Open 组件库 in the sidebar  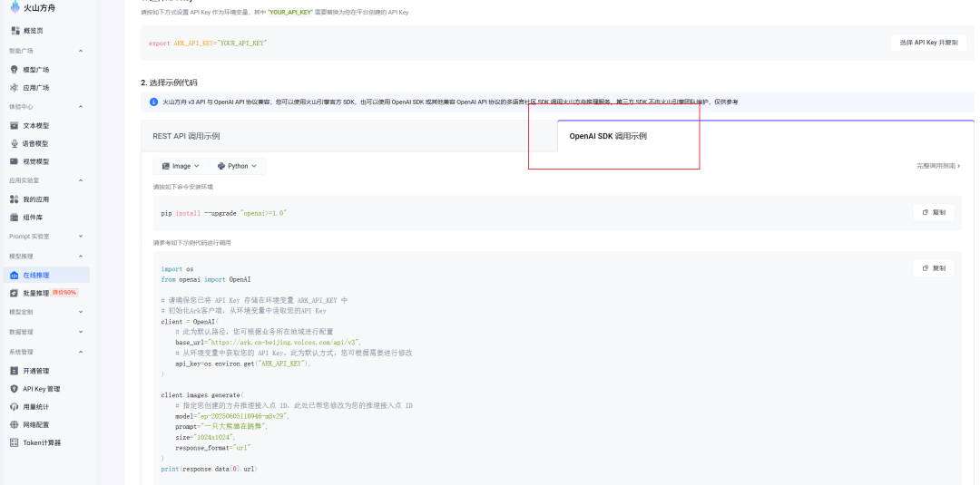click(33, 218)
